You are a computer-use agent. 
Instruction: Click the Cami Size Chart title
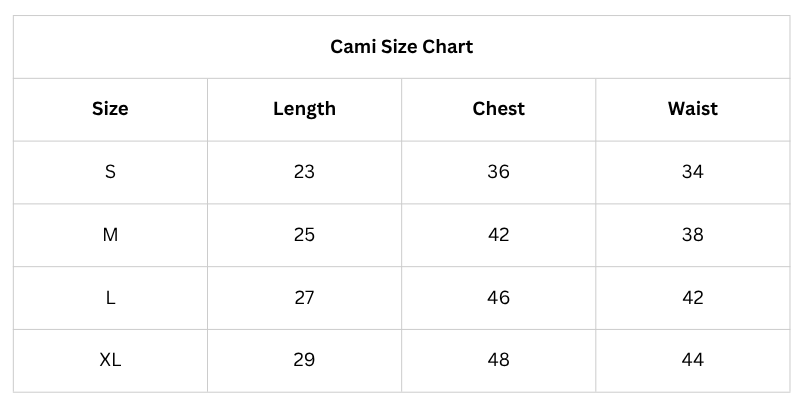coord(401,46)
